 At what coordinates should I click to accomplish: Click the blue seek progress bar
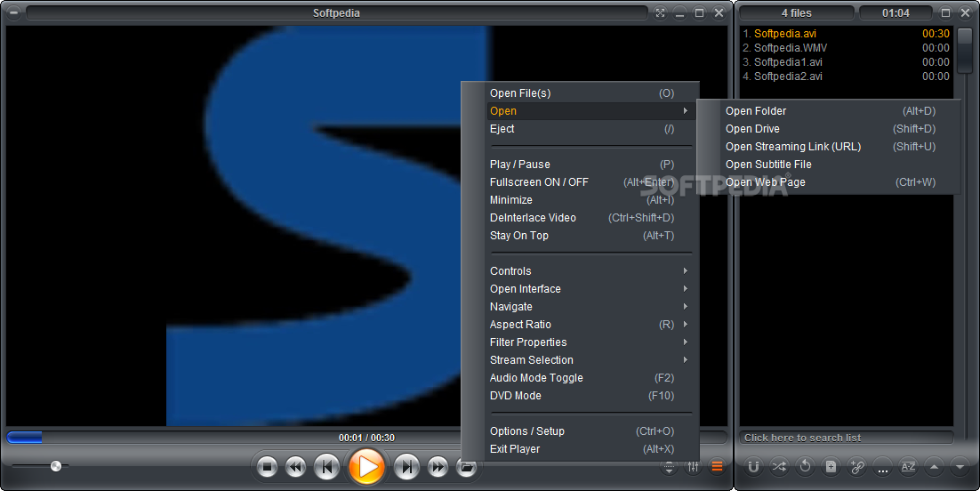[x=24, y=438]
